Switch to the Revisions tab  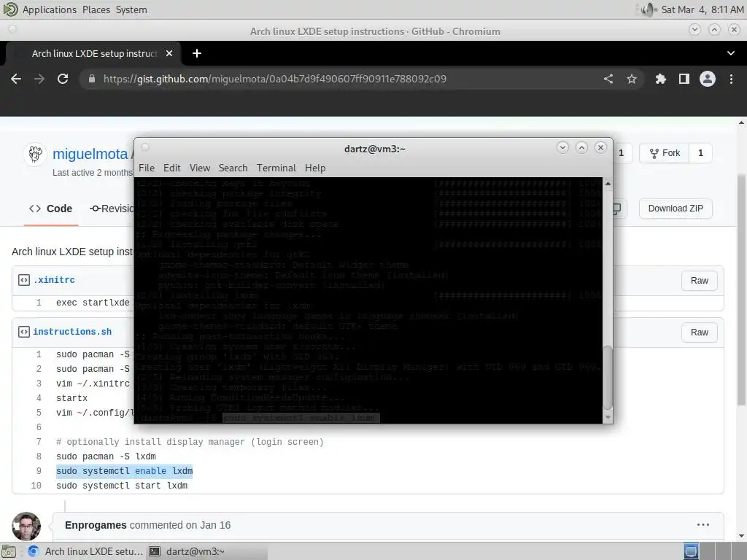pos(112,209)
